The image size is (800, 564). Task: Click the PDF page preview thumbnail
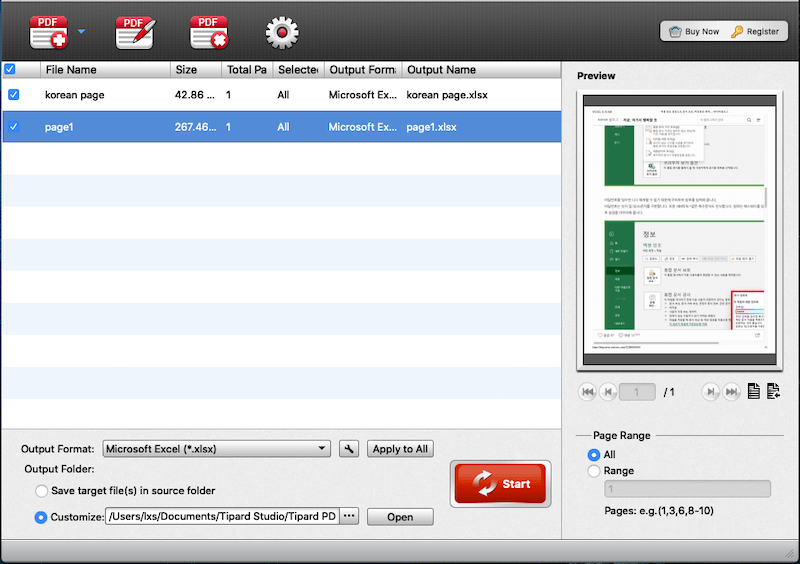click(x=677, y=230)
